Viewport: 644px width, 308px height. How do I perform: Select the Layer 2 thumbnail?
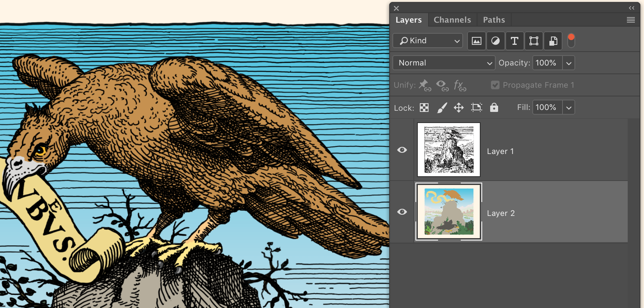[x=449, y=212]
